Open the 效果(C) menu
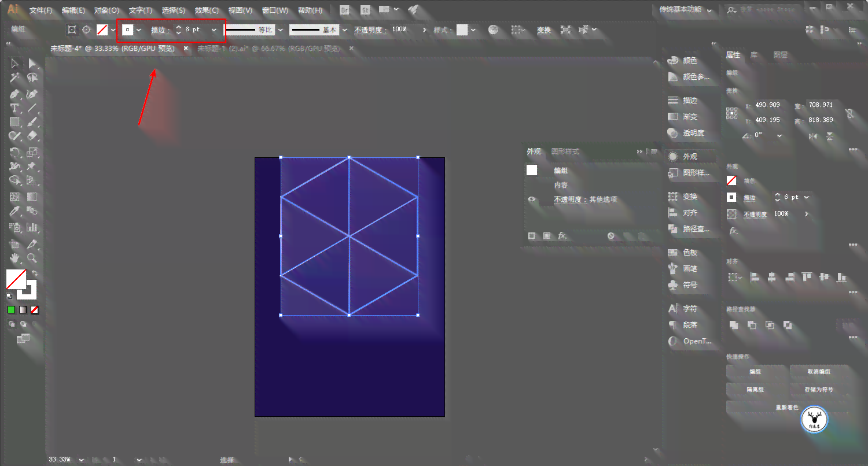The image size is (868, 466). 207,10
